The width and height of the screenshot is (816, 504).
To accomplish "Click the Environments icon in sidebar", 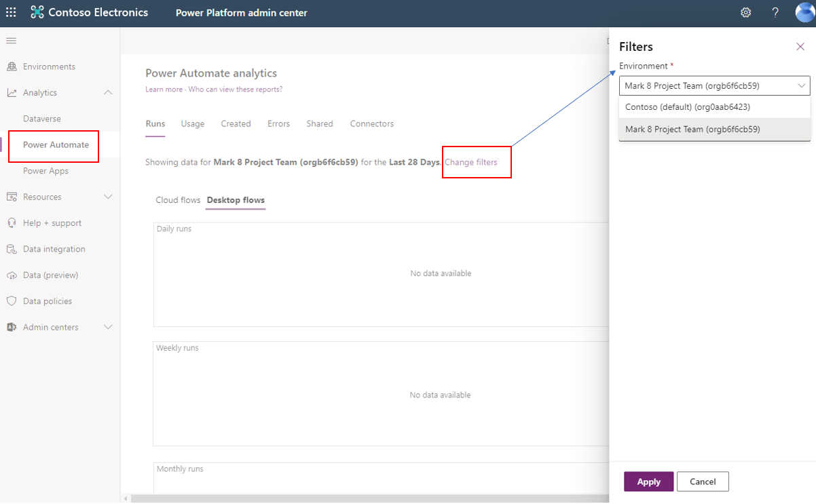I will click(12, 66).
